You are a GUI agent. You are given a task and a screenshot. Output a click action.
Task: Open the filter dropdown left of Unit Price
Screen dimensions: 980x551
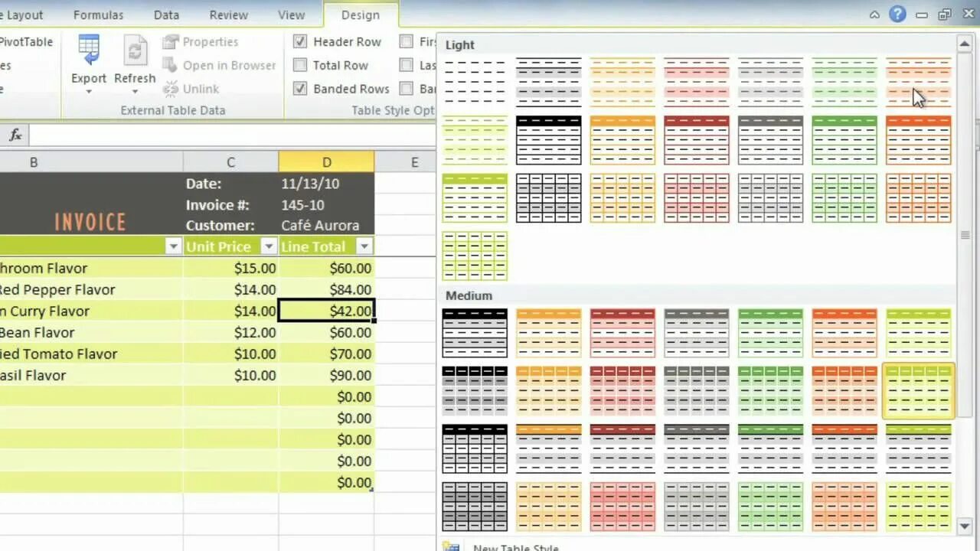[173, 246]
